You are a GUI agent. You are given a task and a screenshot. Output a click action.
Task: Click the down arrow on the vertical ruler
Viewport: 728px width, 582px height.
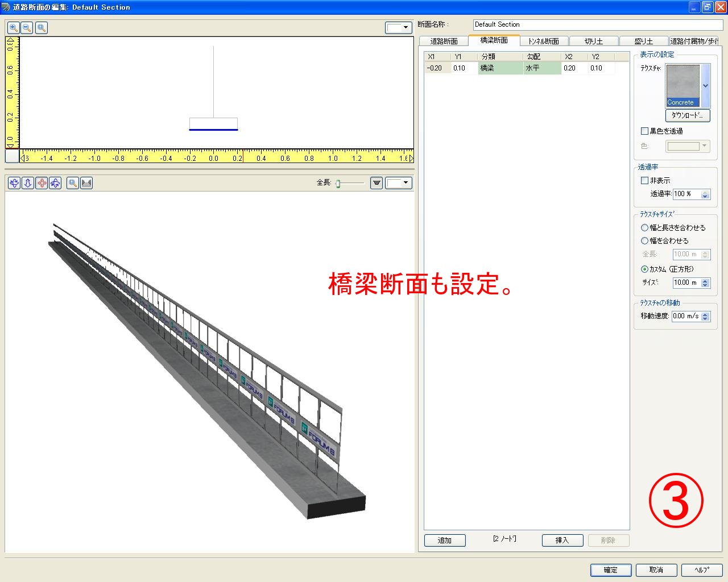click(x=10, y=145)
